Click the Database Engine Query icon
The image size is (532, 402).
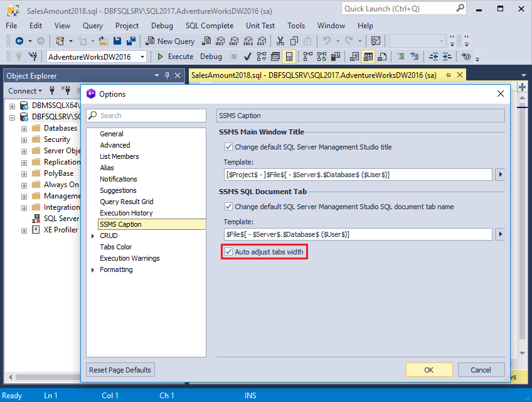[x=206, y=41]
